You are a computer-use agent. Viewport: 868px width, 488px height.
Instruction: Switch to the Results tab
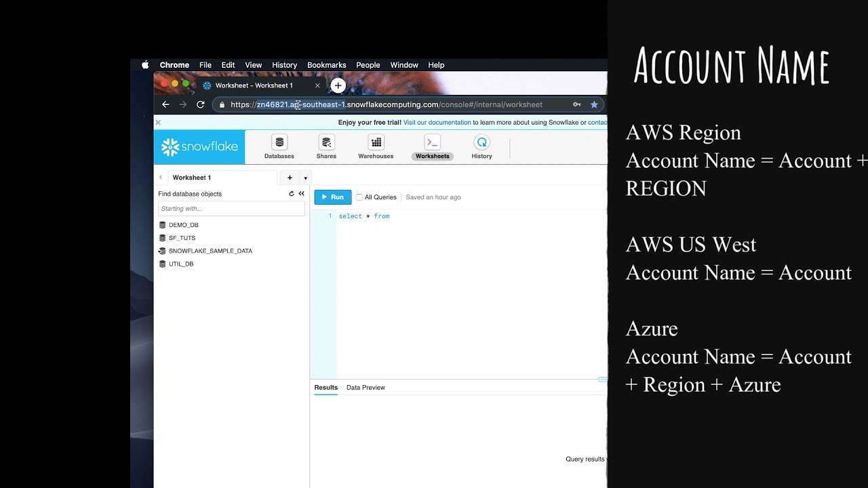(x=325, y=388)
